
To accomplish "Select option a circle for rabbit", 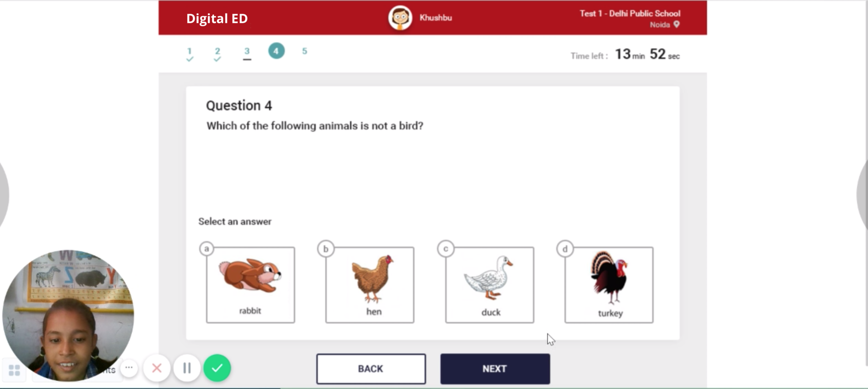I will pos(207,249).
